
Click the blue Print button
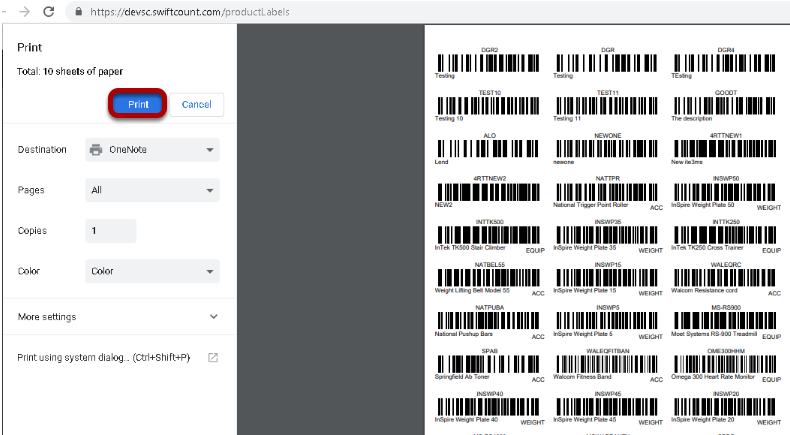point(138,104)
